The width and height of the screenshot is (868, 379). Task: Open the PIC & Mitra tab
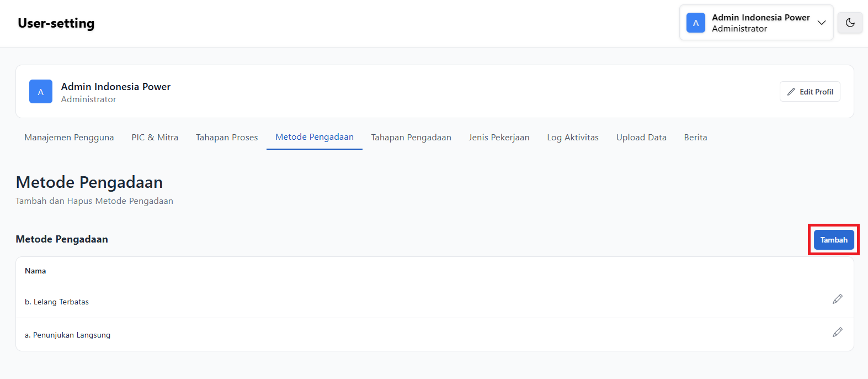[155, 138]
